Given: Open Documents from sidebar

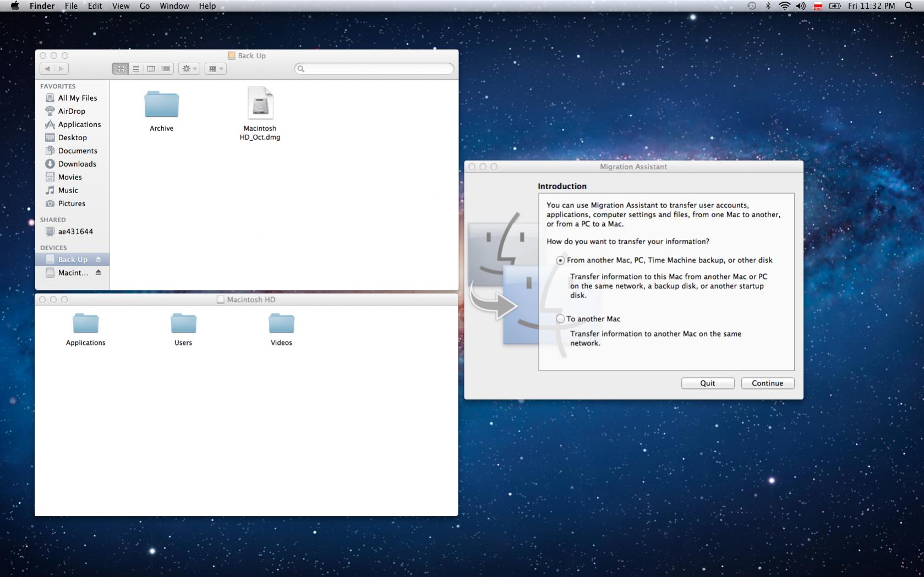Looking at the screenshot, I should click(x=72, y=151).
